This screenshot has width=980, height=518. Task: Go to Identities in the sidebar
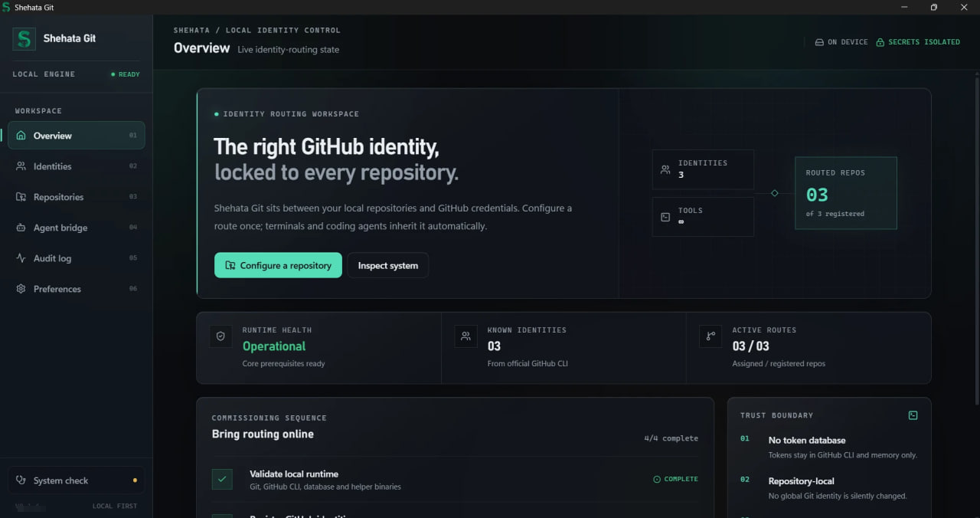pyautogui.click(x=77, y=166)
